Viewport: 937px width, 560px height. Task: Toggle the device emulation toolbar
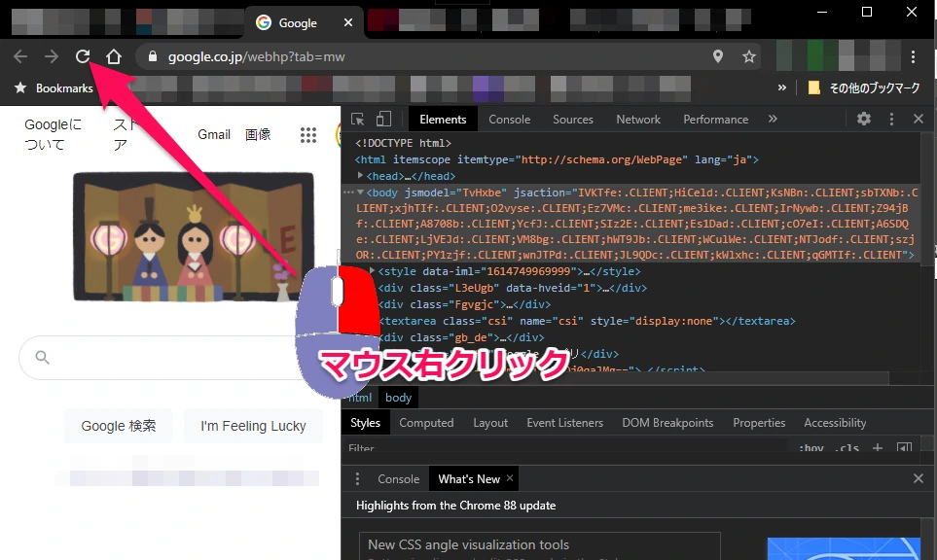pos(385,118)
